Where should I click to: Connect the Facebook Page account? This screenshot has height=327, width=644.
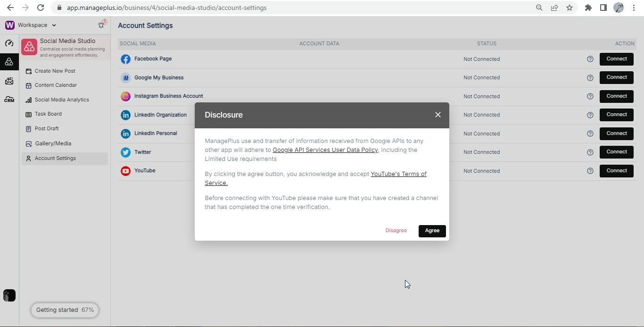tap(617, 59)
